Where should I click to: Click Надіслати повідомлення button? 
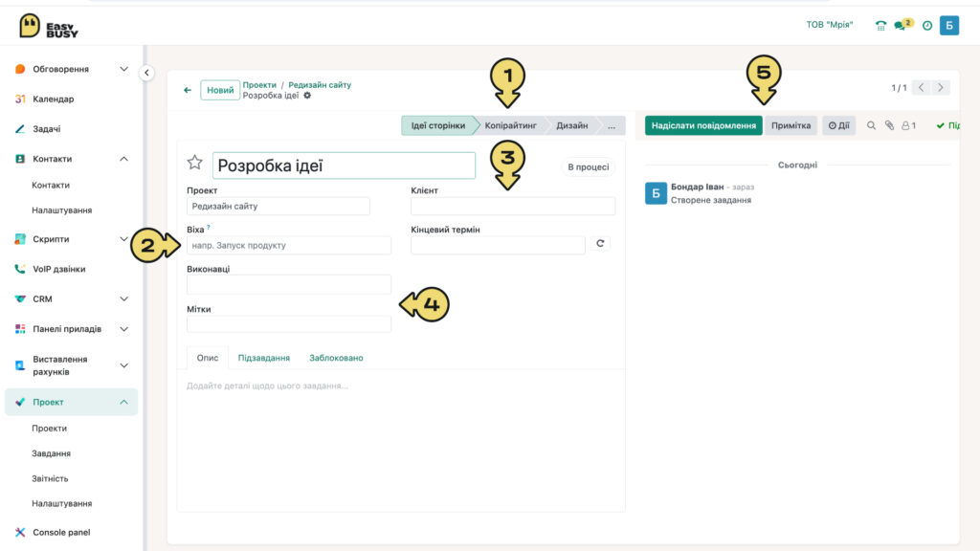[703, 125]
